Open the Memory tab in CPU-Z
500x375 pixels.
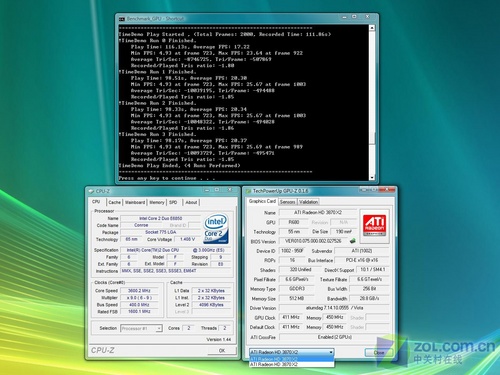(x=157, y=202)
